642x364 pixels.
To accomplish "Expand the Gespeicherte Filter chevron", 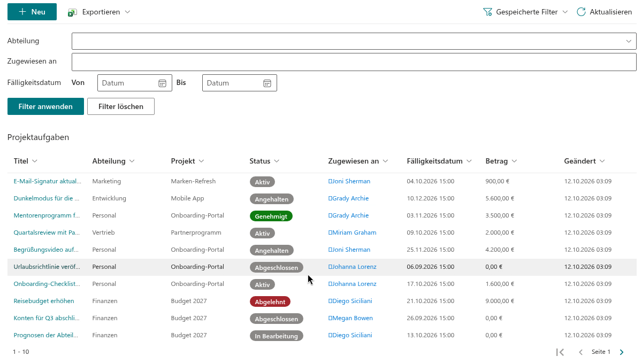I will [565, 12].
